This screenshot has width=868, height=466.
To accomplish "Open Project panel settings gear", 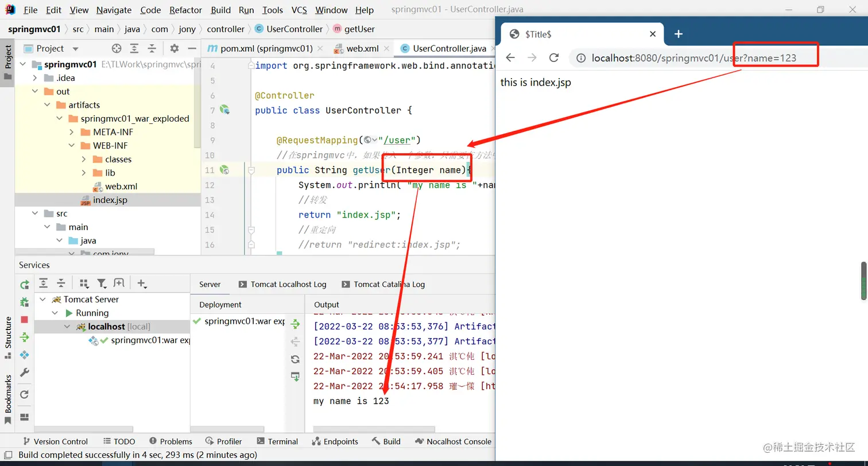I will click(x=175, y=49).
